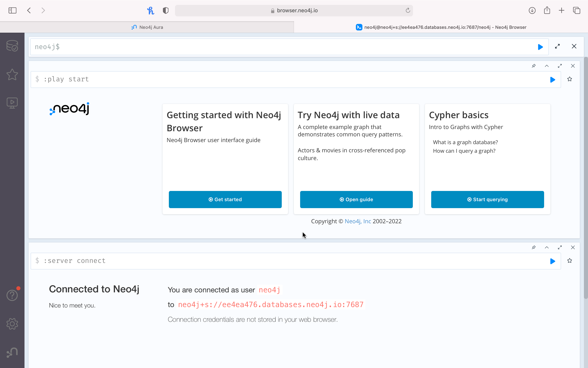Click the neo4j logo image
The height and width of the screenshot is (368, 588).
[x=69, y=109]
